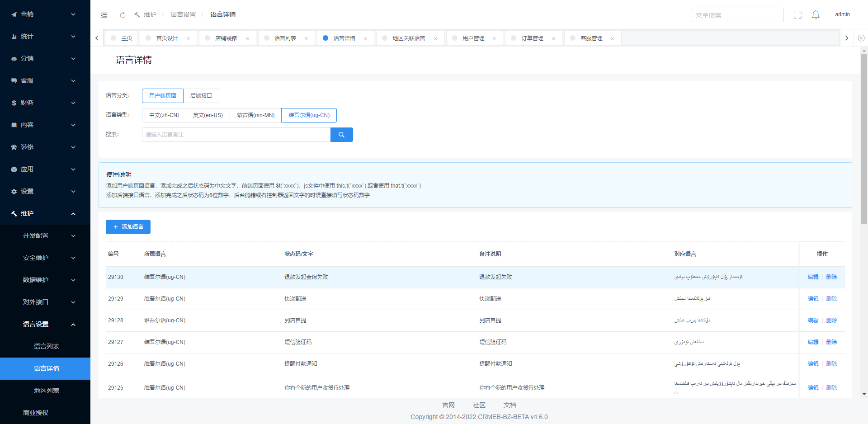This screenshot has width=868, height=424.
Task: Expand the 对外接口 submenu
Action: click(45, 302)
